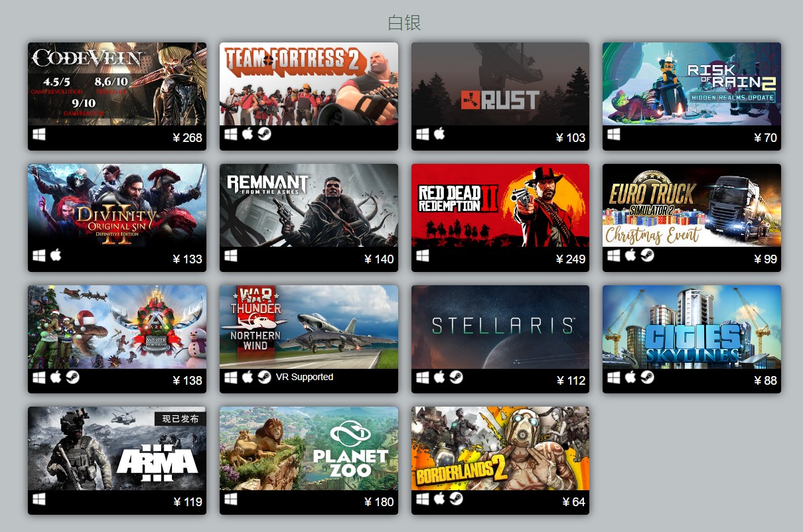Click the ¥ 268 price of Code Vein
Viewport: 803px width, 532px height.
pos(187,138)
